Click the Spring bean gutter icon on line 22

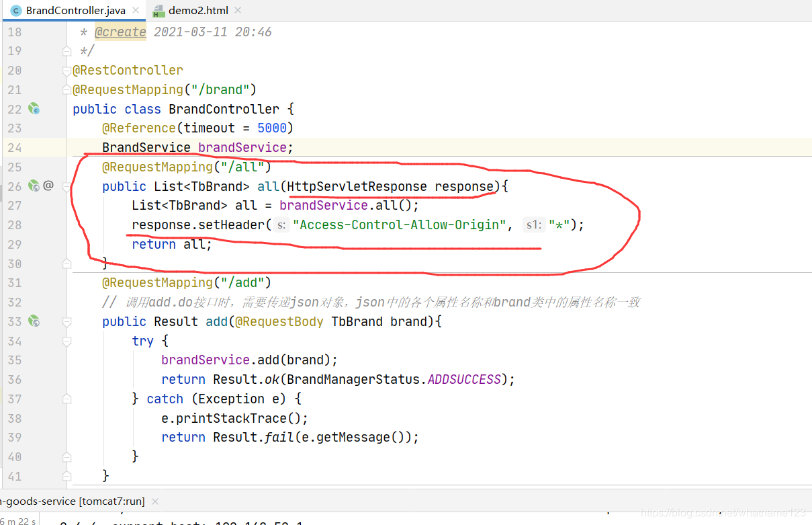pos(34,108)
